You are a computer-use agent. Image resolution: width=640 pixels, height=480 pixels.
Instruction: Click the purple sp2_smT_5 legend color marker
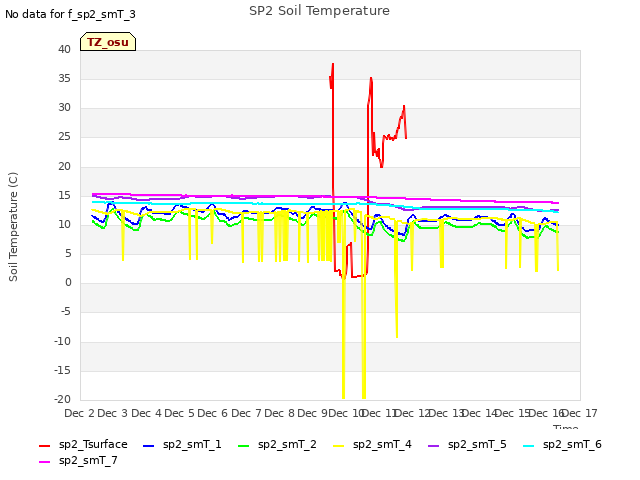pos(433,446)
